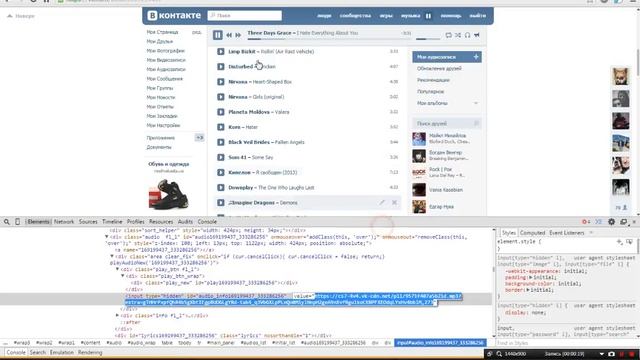Click the headphones recommendations icon in the player
The width and height of the screenshot is (640, 360).
click(467, 35)
